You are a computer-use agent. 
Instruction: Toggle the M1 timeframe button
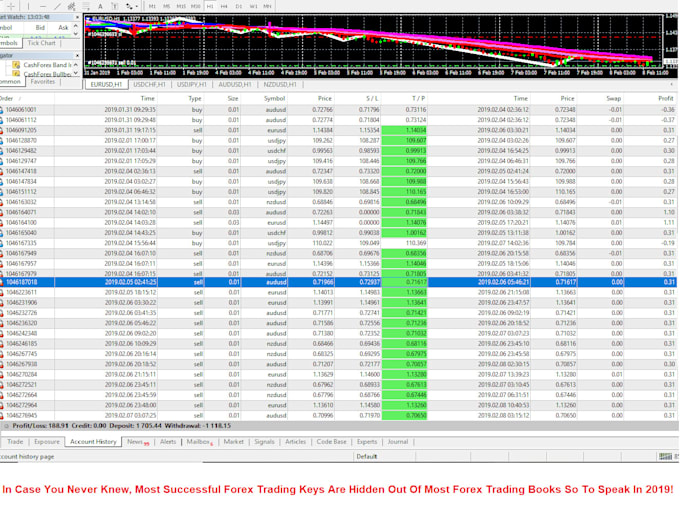tap(152, 6)
